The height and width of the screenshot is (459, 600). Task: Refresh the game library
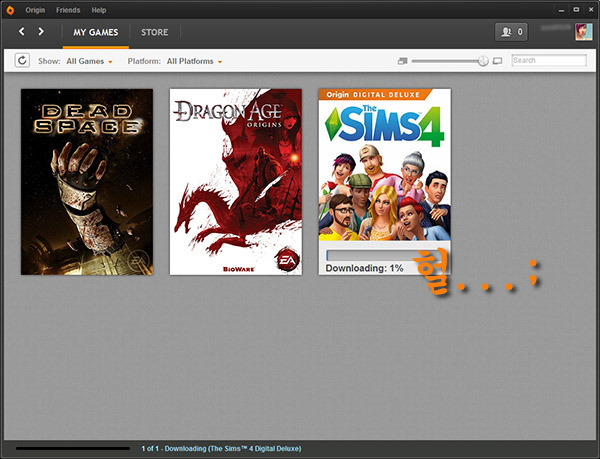(x=22, y=60)
